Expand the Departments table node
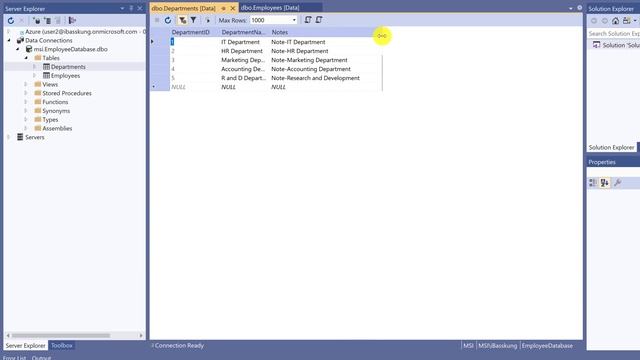 point(35,67)
